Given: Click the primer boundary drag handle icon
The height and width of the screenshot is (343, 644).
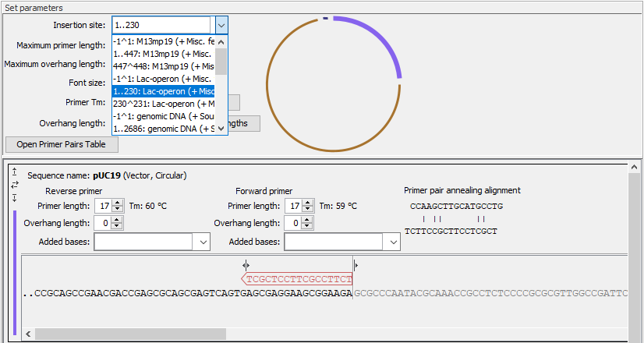Looking at the screenshot, I should pos(246,265).
